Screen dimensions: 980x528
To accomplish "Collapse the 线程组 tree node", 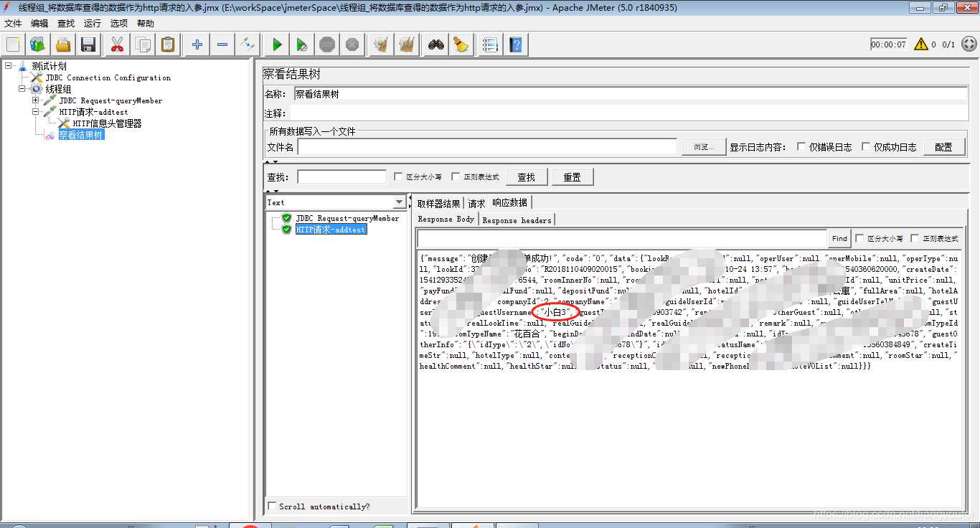I will [x=22, y=89].
